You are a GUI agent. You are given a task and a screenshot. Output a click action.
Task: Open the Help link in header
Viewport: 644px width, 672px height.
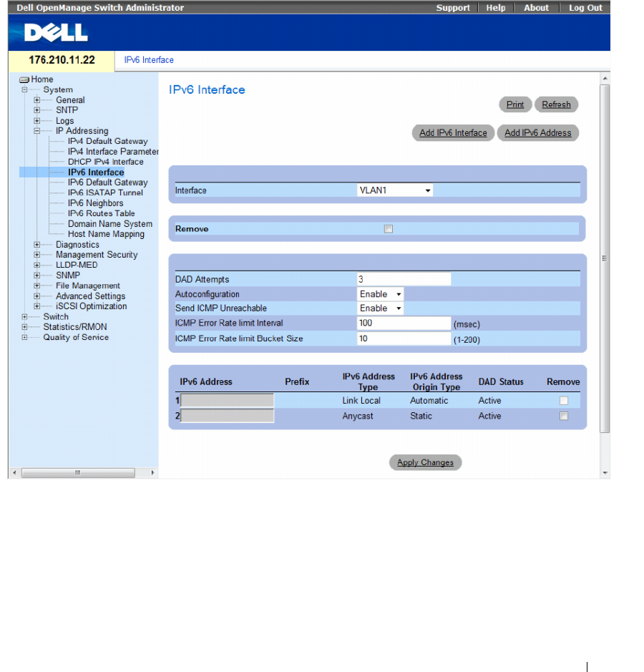click(496, 8)
